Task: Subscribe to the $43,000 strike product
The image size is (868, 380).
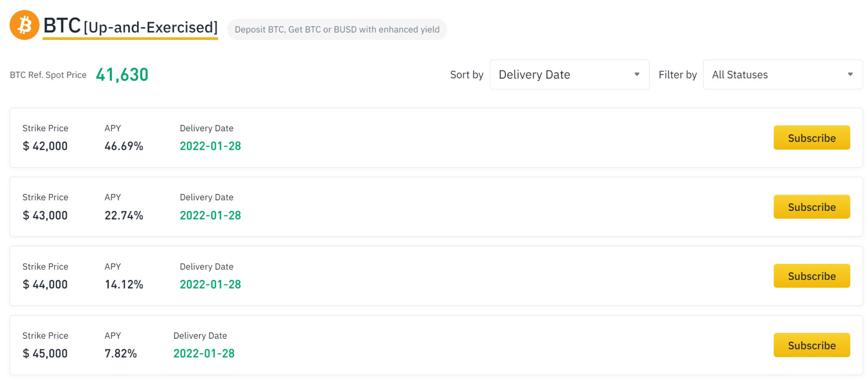Action: pos(812,207)
